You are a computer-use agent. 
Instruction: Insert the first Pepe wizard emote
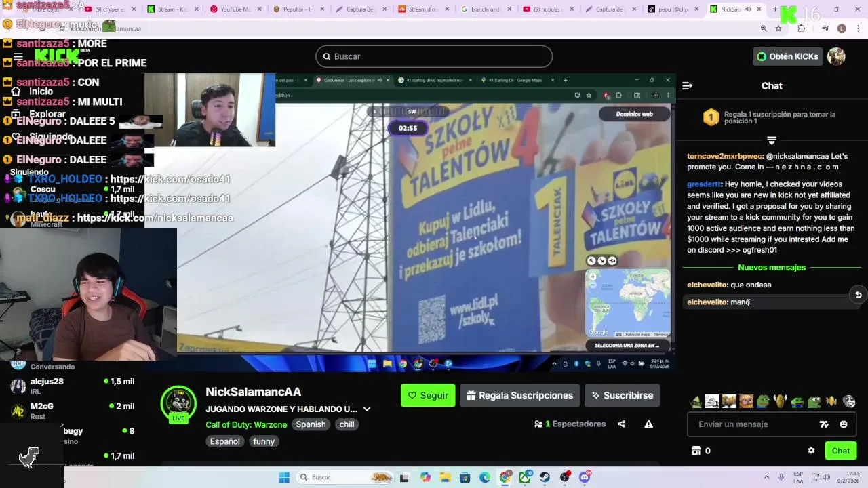(696, 401)
